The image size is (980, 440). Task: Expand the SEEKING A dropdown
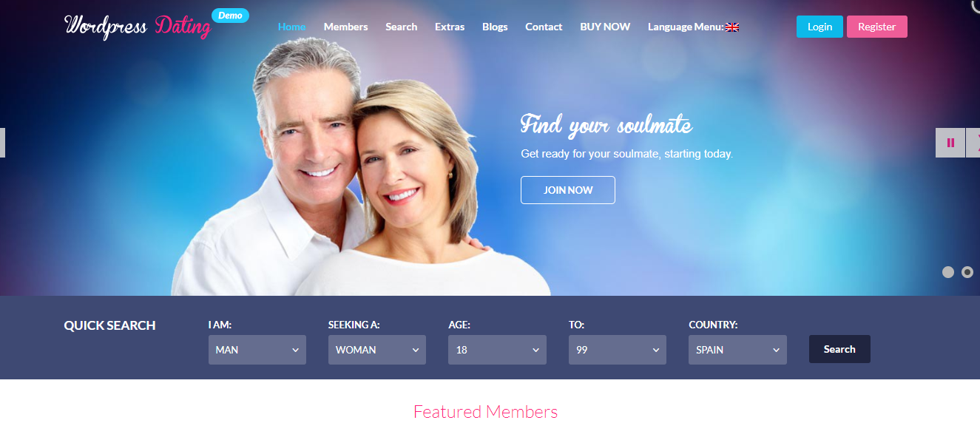(377, 350)
